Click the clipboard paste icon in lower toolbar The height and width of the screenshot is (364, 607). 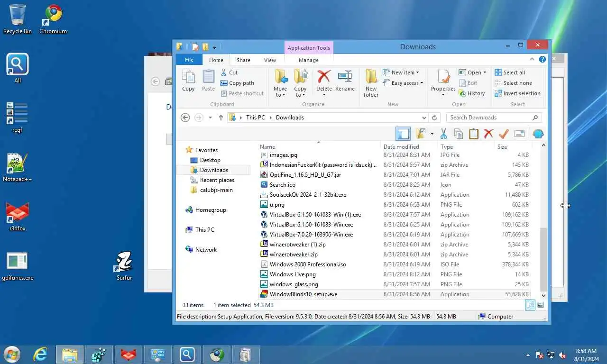pos(473,134)
